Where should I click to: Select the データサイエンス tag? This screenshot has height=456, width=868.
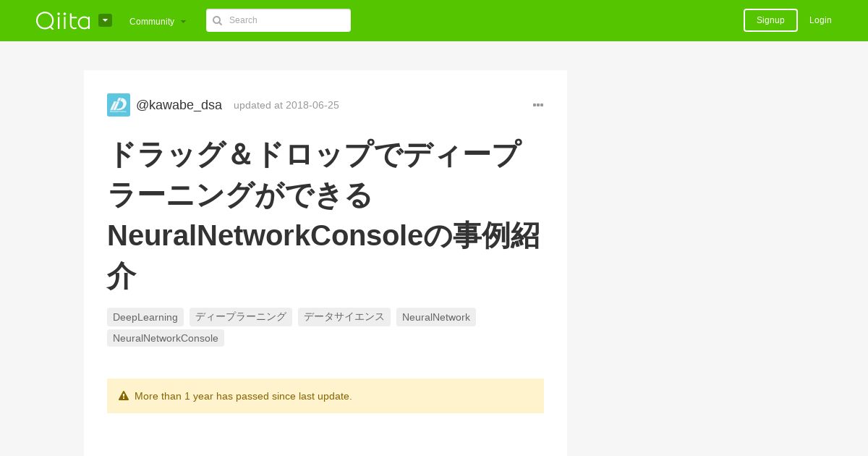pos(344,317)
